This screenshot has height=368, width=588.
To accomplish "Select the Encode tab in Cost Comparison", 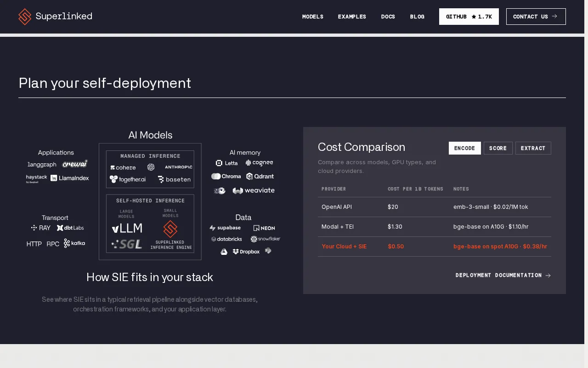I will tap(465, 148).
